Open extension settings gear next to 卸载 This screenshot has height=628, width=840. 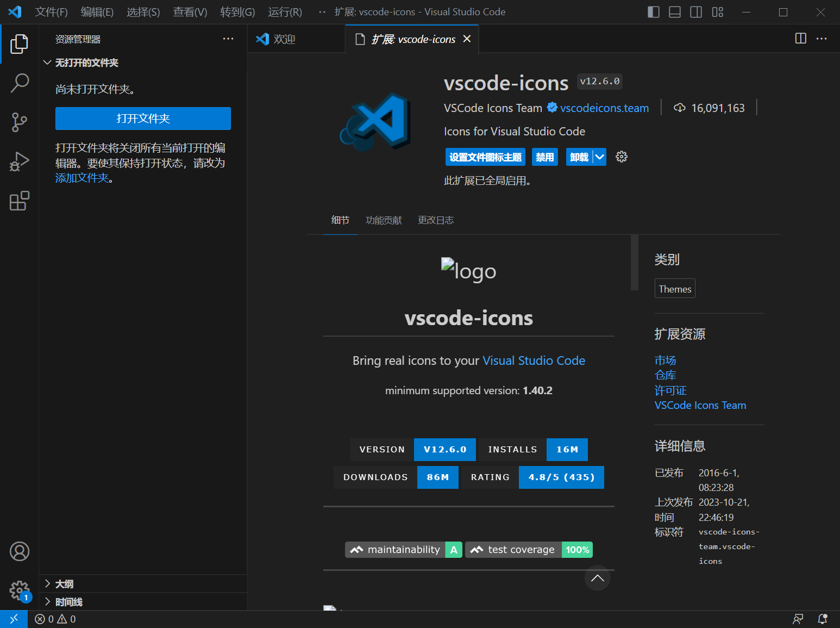pyautogui.click(x=622, y=157)
